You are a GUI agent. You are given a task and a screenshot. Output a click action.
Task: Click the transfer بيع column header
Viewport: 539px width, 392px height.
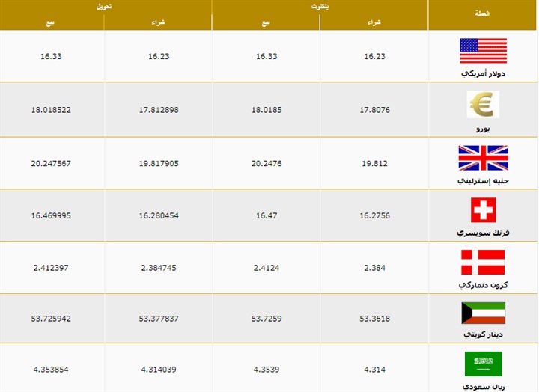point(52,22)
